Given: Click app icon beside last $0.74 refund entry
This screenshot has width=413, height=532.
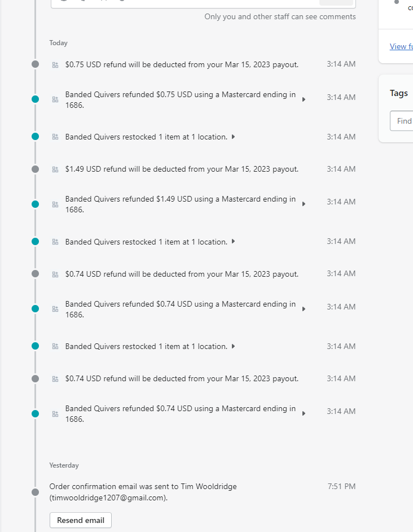Looking at the screenshot, I should click(x=55, y=414).
